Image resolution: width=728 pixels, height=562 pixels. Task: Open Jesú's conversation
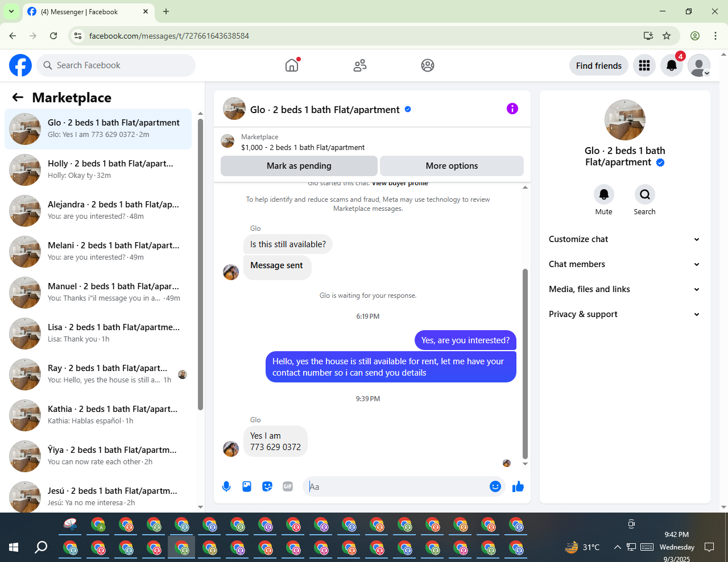[x=98, y=496]
